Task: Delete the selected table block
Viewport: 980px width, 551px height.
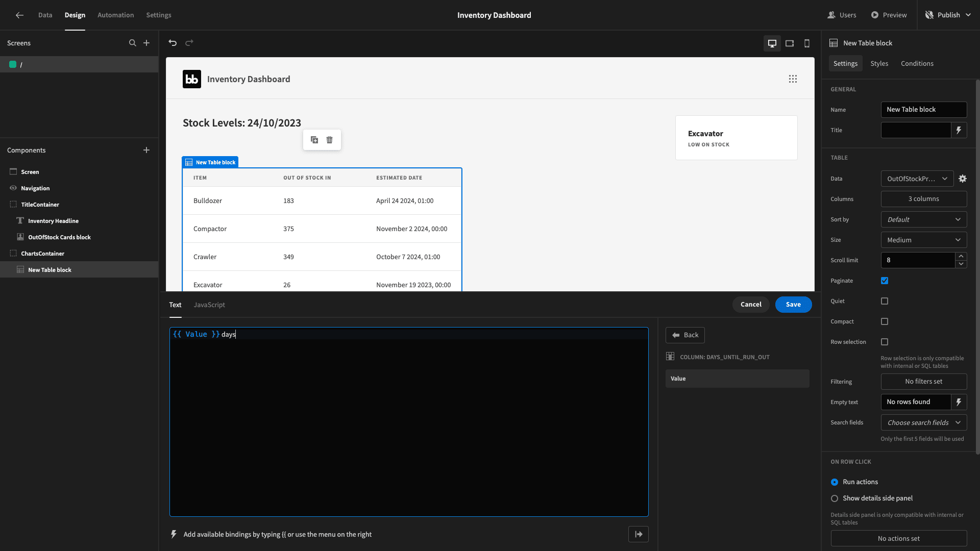Action: click(x=330, y=140)
